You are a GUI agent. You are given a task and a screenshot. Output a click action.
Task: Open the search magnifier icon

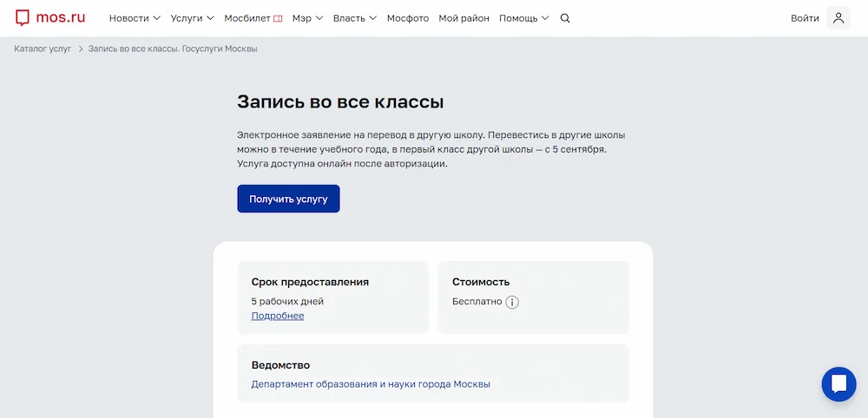coord(565,18)
